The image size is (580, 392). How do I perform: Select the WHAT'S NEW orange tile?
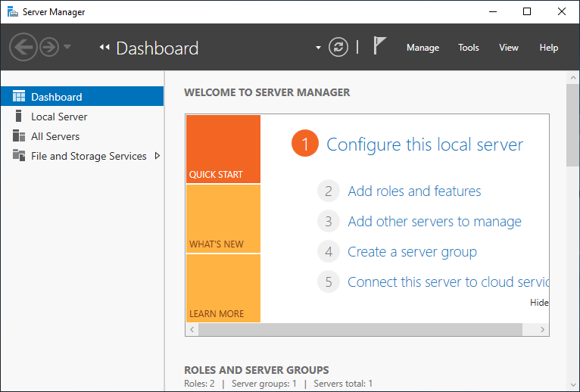(x=223, y=219)
